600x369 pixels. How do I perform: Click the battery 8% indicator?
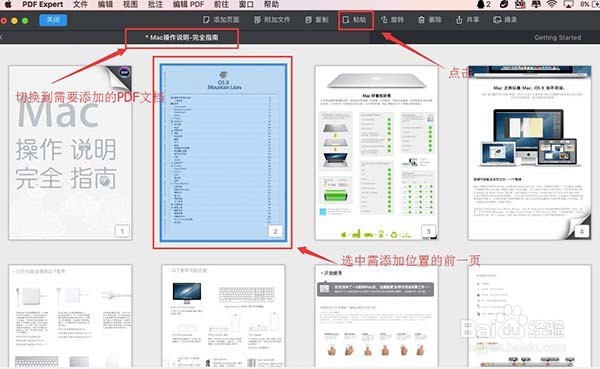[x=589, y=4]
